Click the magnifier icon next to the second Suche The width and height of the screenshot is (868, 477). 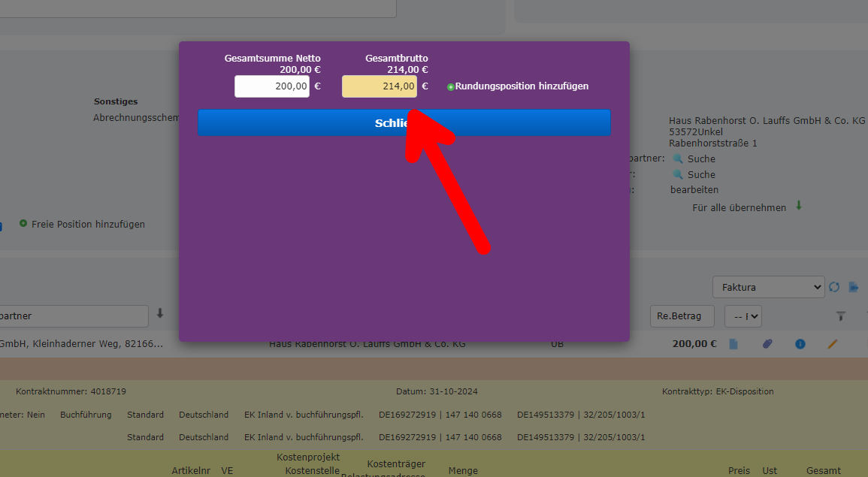679,174
